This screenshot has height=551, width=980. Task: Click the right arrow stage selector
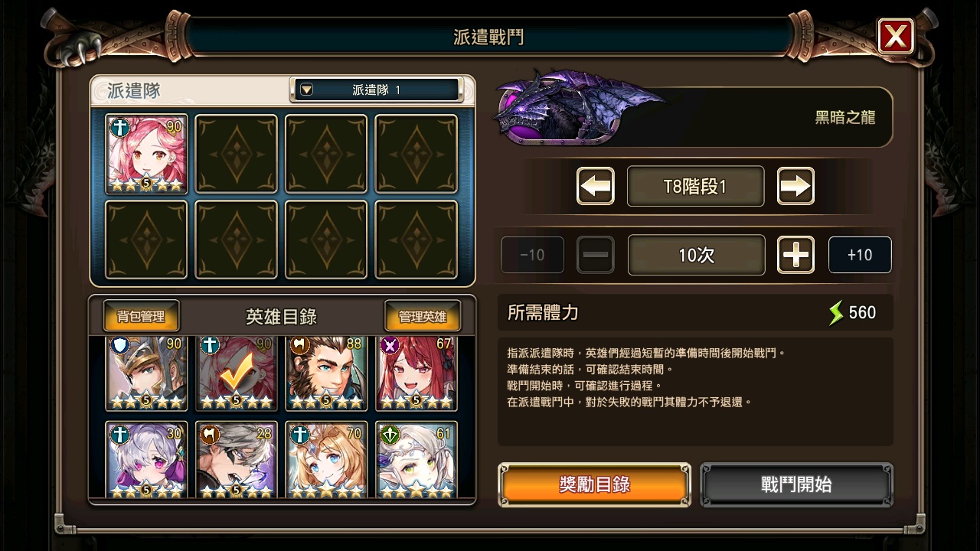coord(796,186)
